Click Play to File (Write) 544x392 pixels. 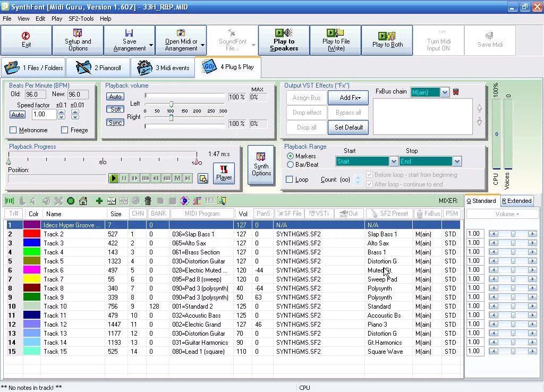pyautogui.click(x=336, y=40)
